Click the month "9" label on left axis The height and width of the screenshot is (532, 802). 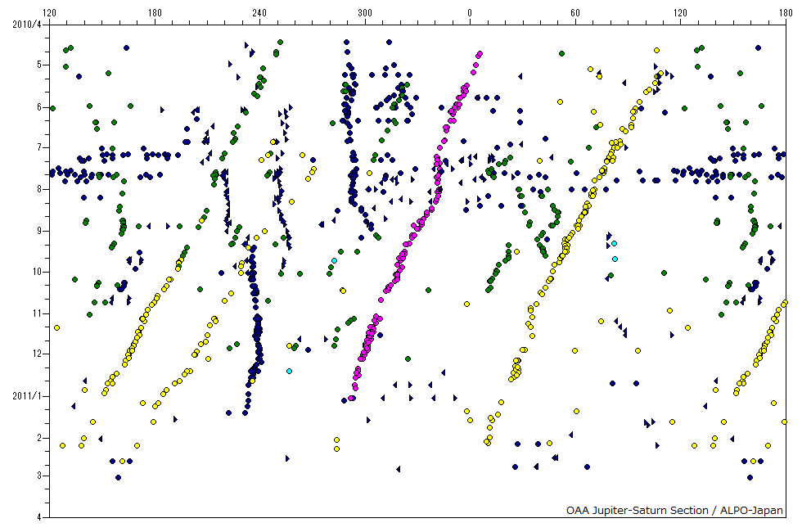(39, 231)
